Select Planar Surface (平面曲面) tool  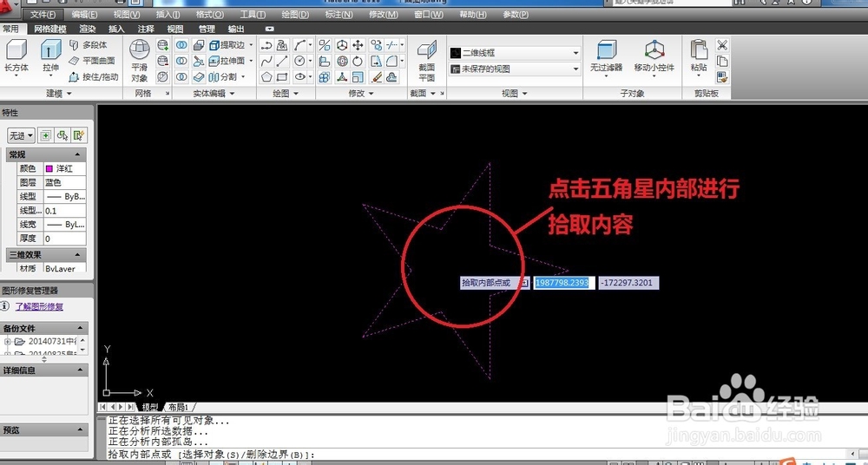point(91,61)
